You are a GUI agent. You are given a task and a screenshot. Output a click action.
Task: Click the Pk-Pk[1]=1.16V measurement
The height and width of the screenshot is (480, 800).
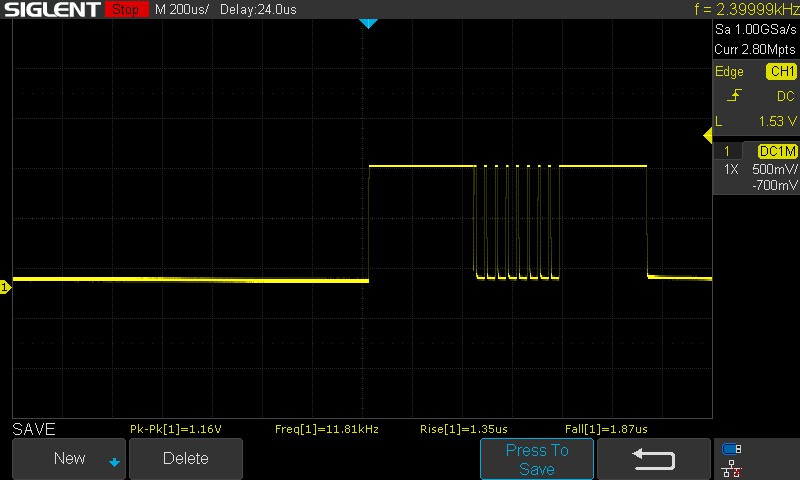[176, 429]
